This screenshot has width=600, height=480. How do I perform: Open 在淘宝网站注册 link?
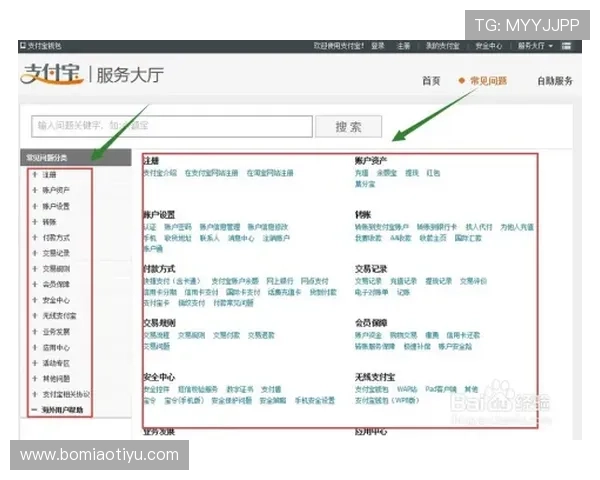pos(270,173)
